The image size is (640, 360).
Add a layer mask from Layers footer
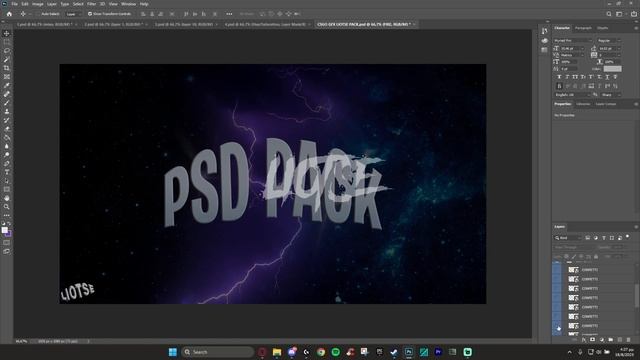(x=593, y=340)
